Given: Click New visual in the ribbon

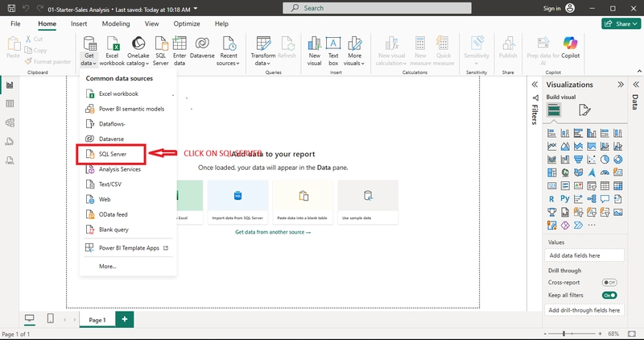Looking at the screenshot, I should tap(314, 51).
